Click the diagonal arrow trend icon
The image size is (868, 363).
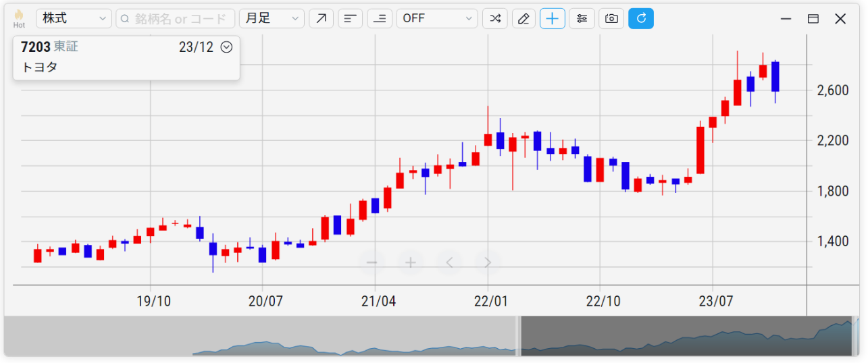322,19
